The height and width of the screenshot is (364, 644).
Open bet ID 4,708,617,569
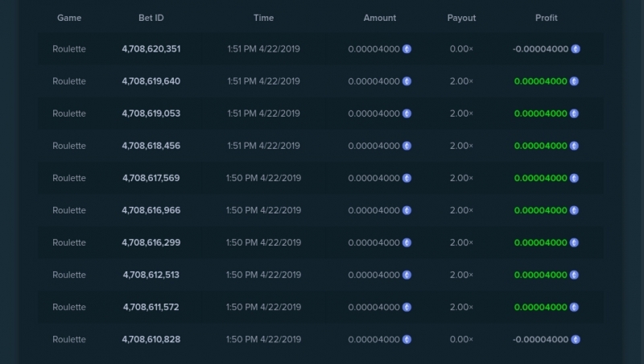point(151,178)
